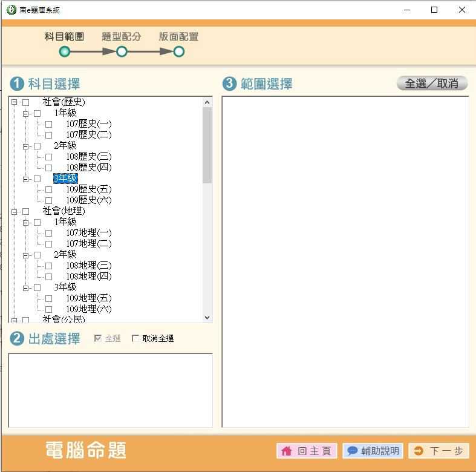Close the 南e題庫系統 window
The height and width of the screenshot is (472, 476).
(x=462, y=10)
